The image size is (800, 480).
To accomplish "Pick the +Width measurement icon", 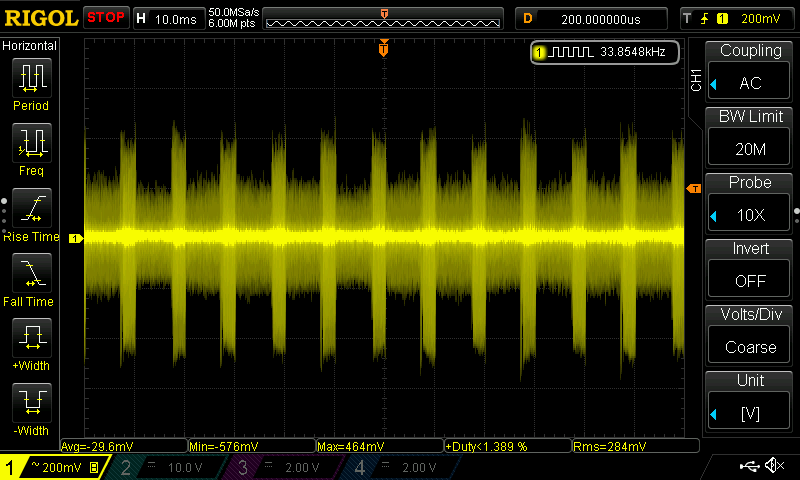I will (x=31, y=340).
